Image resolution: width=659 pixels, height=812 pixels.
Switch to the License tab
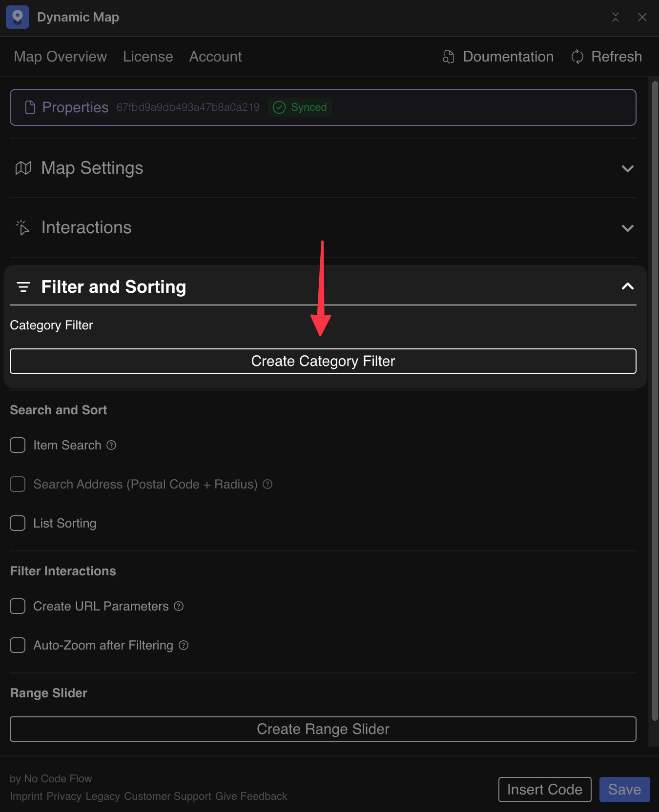pos(148,57)
